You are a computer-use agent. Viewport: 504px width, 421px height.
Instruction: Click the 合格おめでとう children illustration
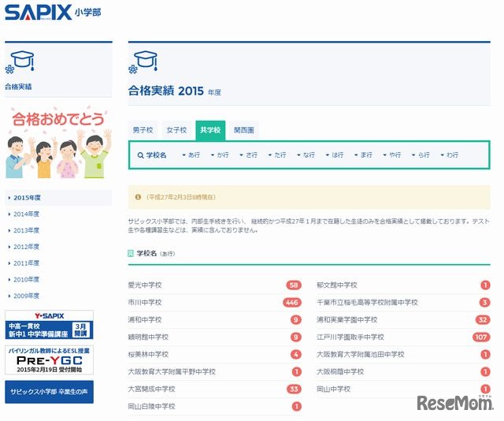58,143
